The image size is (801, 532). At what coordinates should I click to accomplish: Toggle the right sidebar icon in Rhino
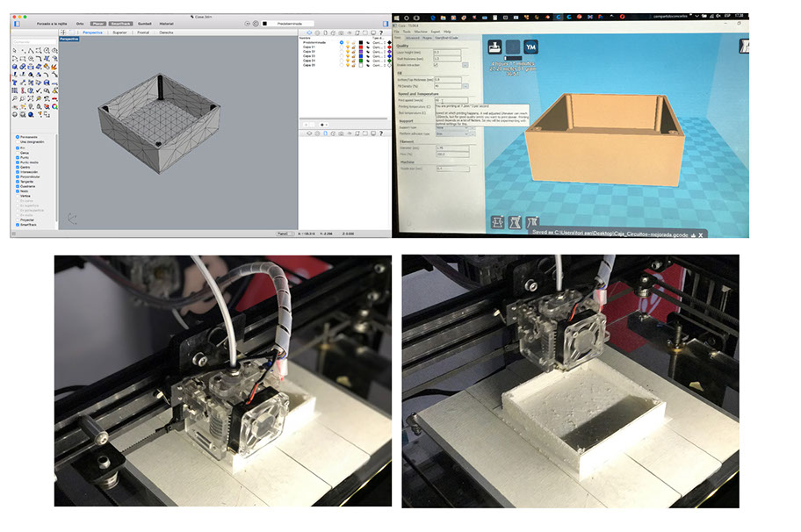click(386, 24)
